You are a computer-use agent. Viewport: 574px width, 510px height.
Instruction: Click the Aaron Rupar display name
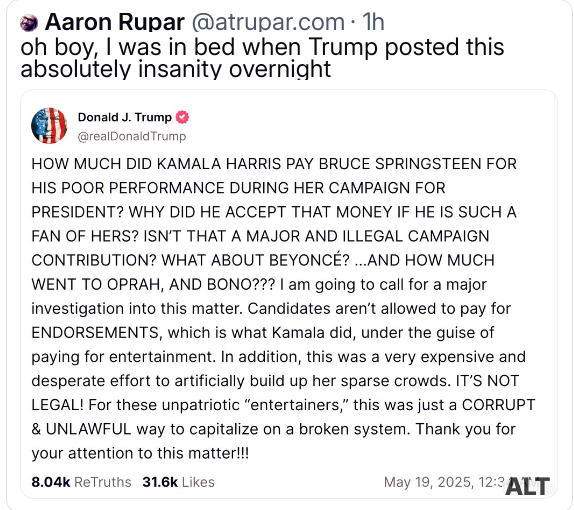pyautogui.click(x=115, y=22)
